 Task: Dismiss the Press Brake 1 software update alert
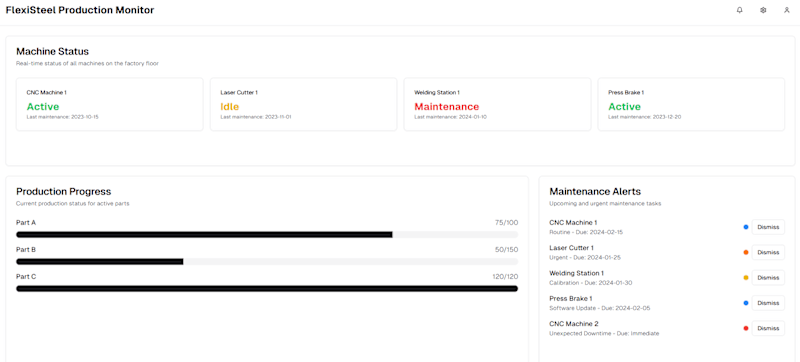point(768,303)
